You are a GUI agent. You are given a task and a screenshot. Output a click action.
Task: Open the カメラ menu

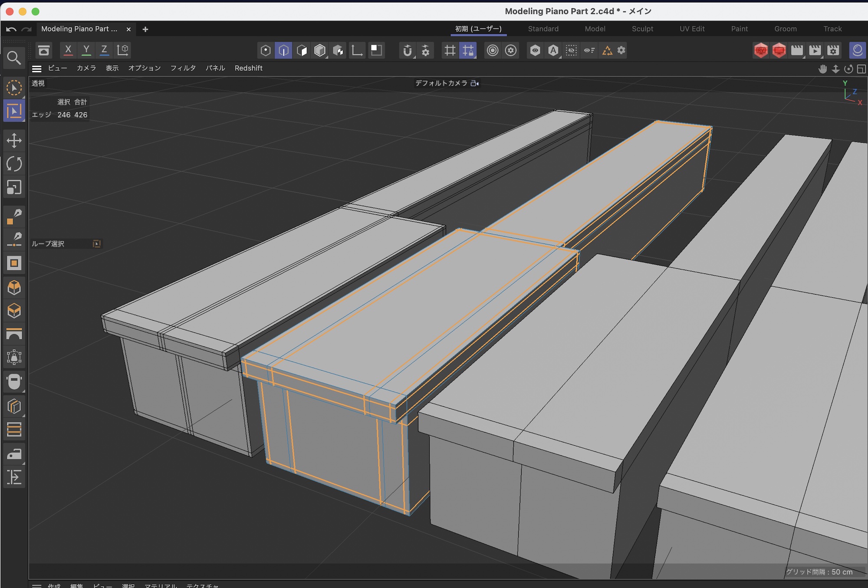(86, 68)
